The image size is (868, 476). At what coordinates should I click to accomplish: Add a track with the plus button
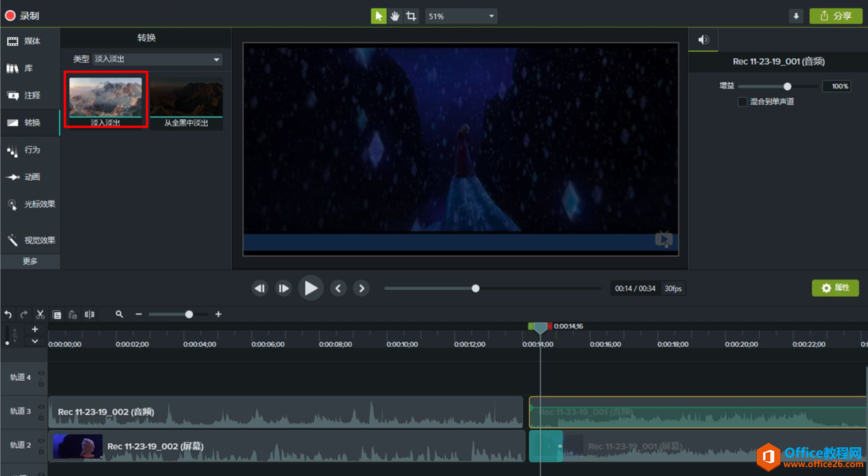pos(35,329)
